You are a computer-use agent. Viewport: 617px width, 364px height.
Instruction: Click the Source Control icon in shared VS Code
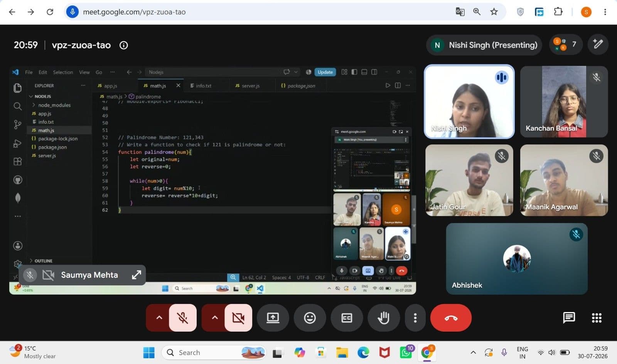pos(17,124)
